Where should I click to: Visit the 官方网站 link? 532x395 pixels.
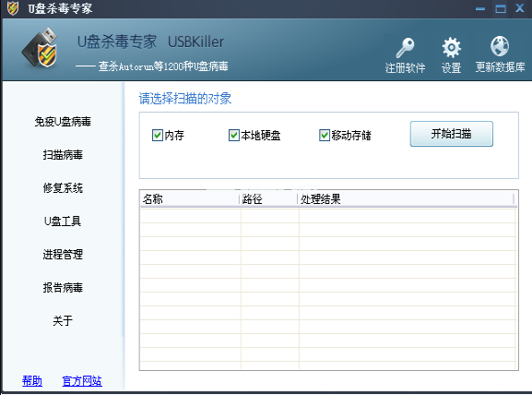tap(82, 381)
